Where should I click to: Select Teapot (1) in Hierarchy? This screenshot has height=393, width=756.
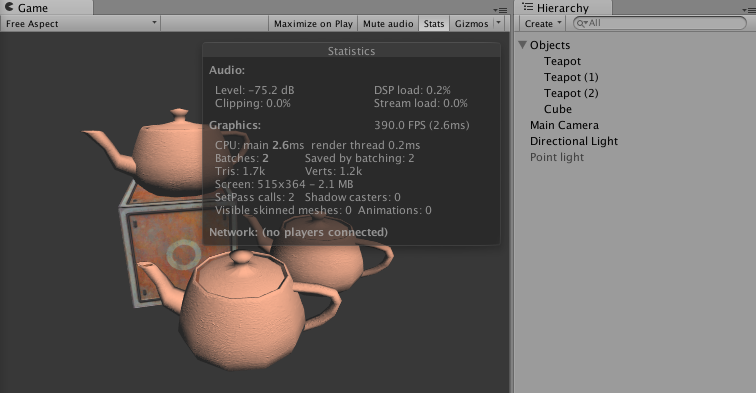click(x=571, y=77)
